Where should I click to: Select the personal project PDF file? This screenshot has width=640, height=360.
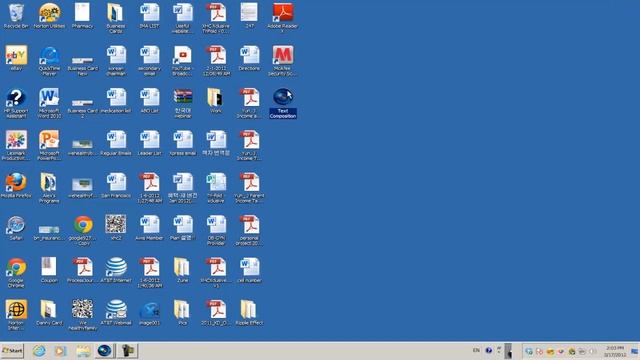click(x=249, y=231)
